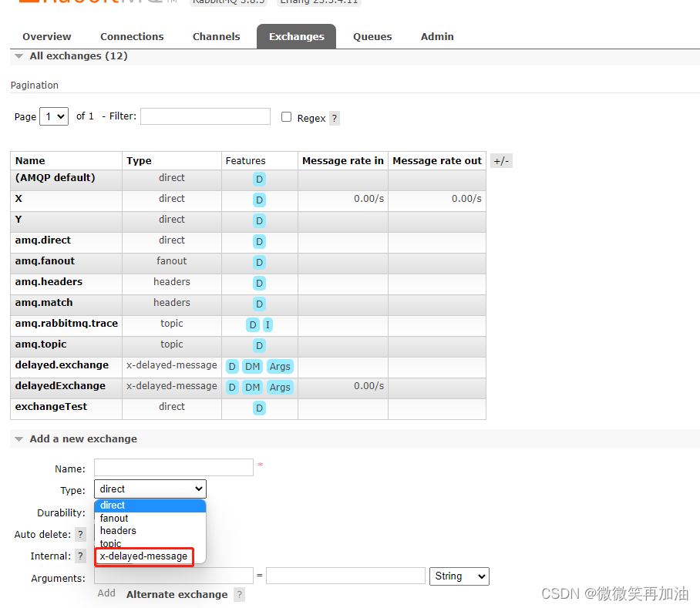Screen dimensions: 700x608
Task: Open the (AMQP default) exchange
Action: [55, 177]
